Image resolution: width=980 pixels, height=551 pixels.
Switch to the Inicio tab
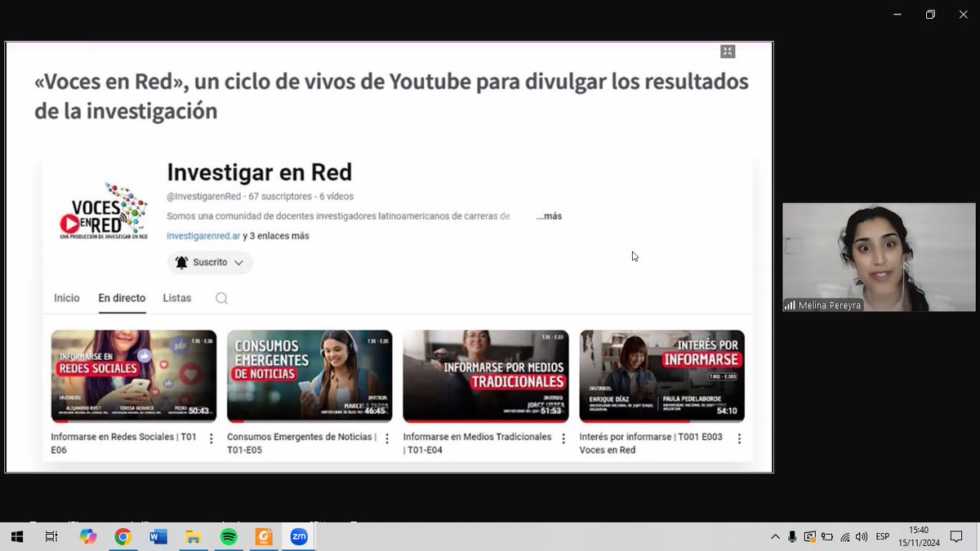(67, 298)
